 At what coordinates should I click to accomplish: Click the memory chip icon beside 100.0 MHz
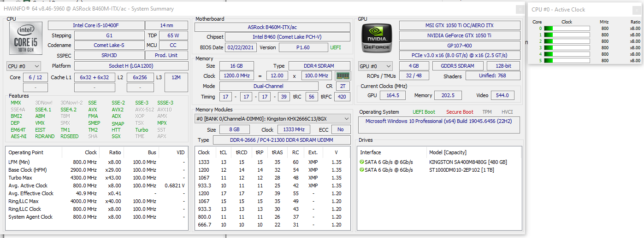343,75
